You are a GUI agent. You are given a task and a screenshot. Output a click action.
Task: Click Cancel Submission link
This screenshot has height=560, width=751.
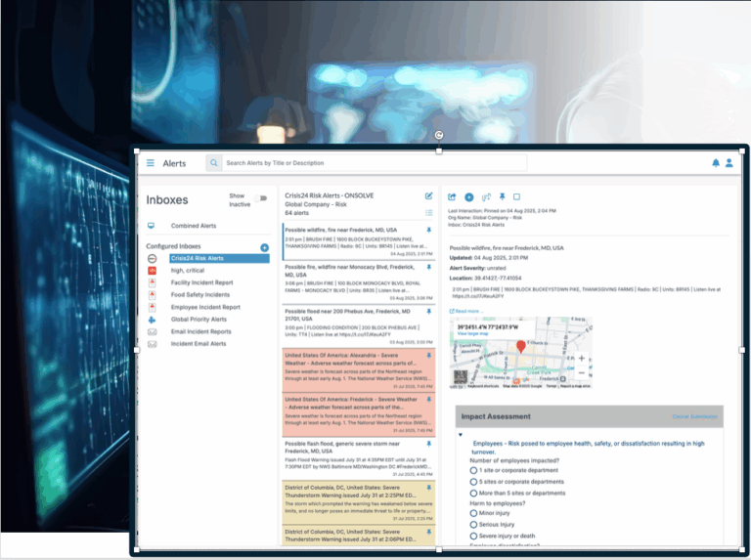pyautogui.click(x=695, y=417)
